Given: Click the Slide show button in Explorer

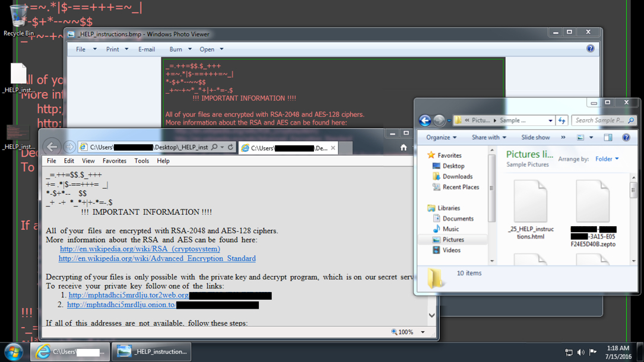Looking at the screenshot, I should tap(535, 138).
